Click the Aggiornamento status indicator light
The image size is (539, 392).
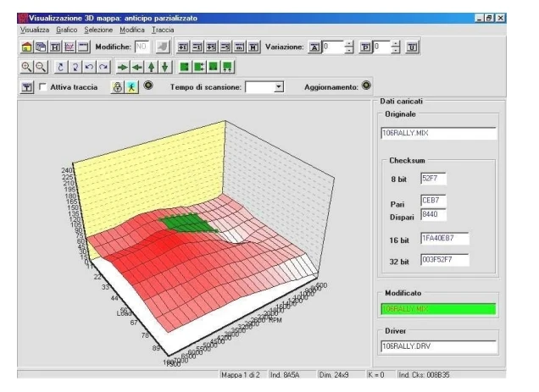[x=366, y=86]
